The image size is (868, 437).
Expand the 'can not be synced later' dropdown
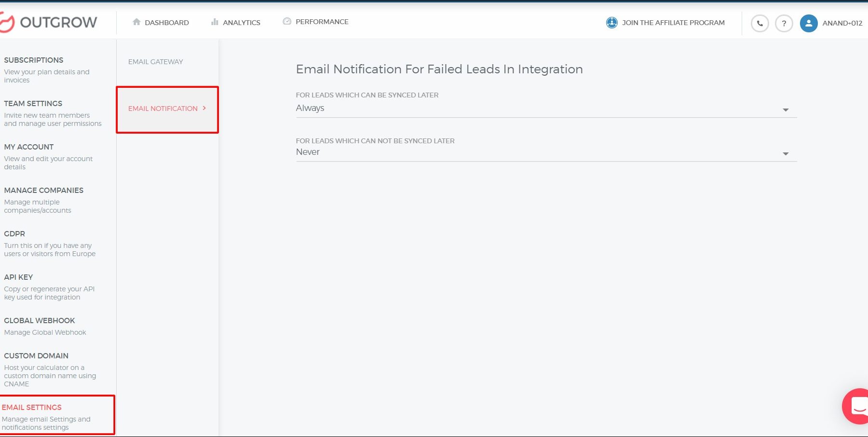[785, 153]
